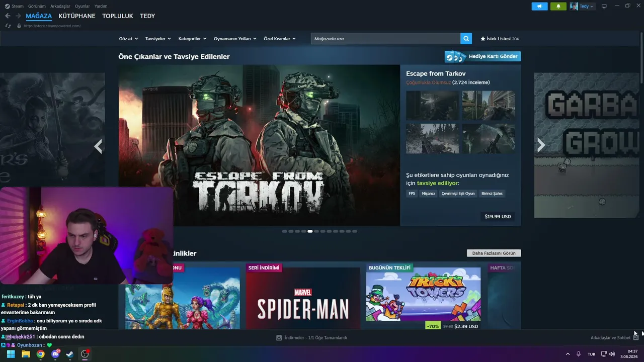Open the Arkadaşlar menu
The height and width of the screenshot is (362, 644).
coord(60,7)
